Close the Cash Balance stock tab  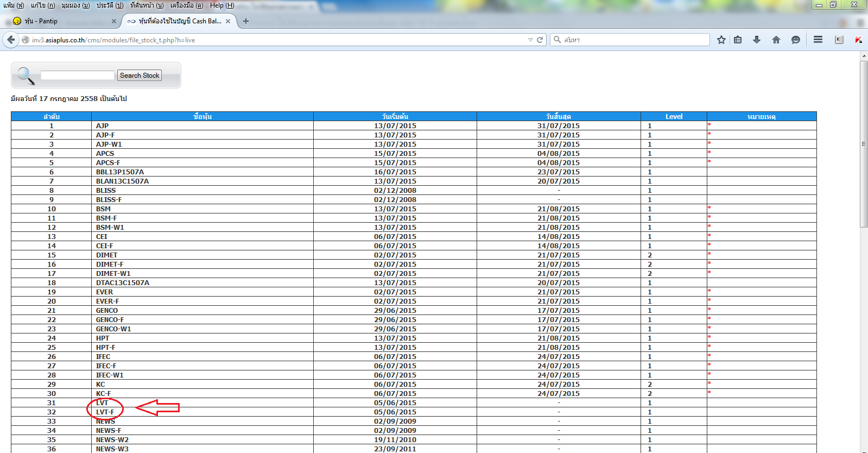(228, 21)
